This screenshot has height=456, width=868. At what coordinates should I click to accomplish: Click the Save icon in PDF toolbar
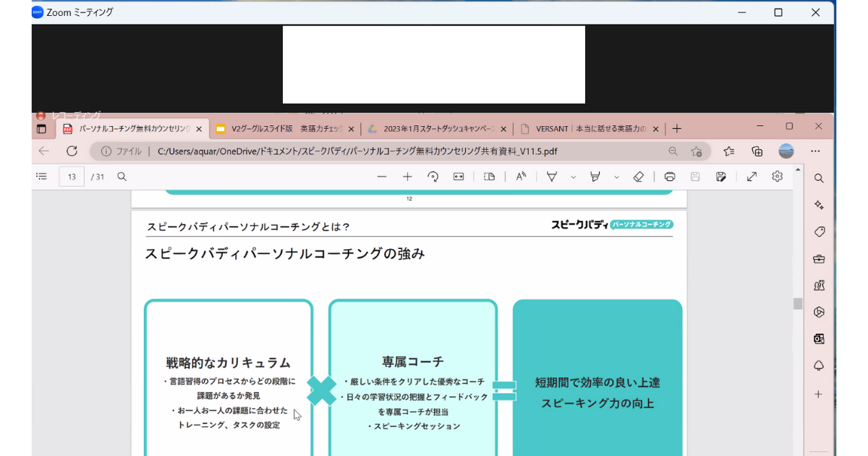point(695,177)
